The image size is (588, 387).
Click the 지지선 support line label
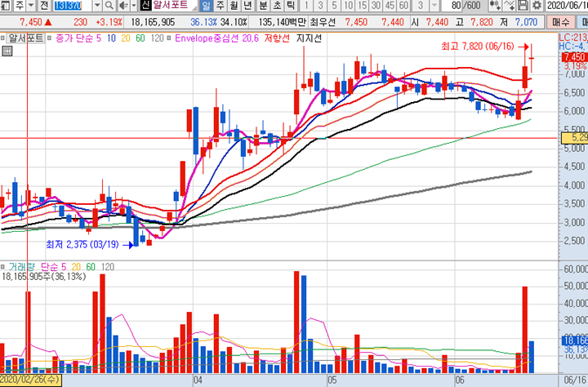coord(309,38)
